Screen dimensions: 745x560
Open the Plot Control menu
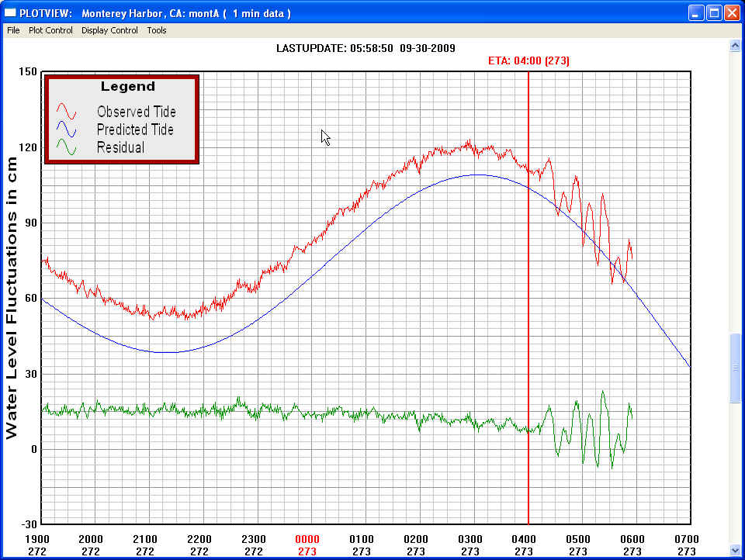[x=50, y=30]
